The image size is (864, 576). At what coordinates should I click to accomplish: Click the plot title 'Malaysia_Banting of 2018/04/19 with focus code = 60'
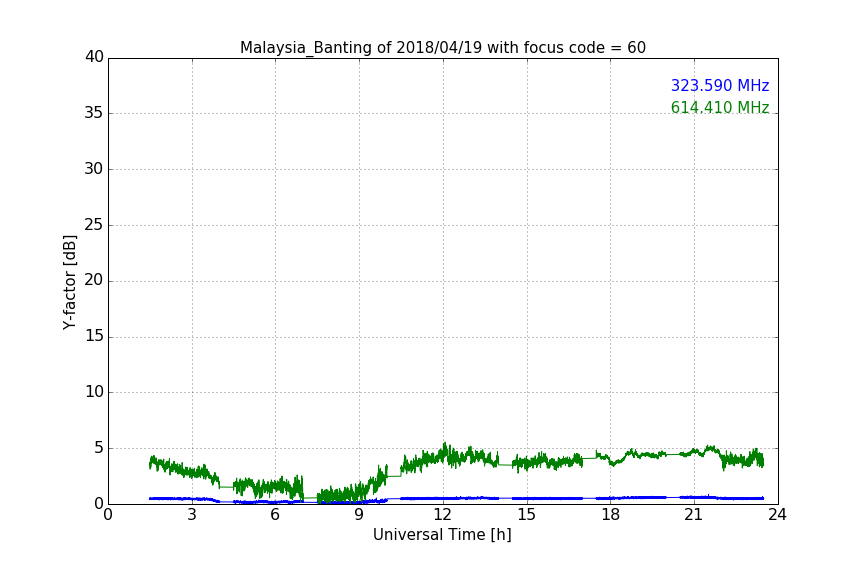[x=442, y=48]
